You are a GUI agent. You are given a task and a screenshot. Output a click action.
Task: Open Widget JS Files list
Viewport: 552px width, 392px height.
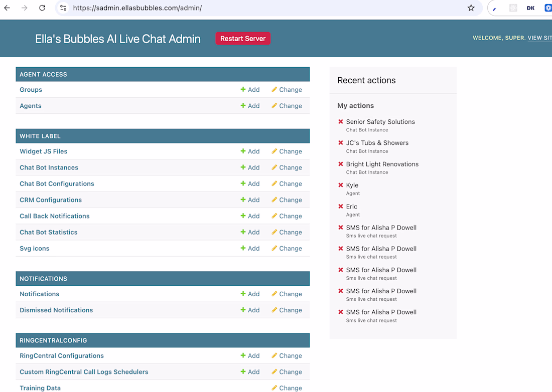point(43,151)
